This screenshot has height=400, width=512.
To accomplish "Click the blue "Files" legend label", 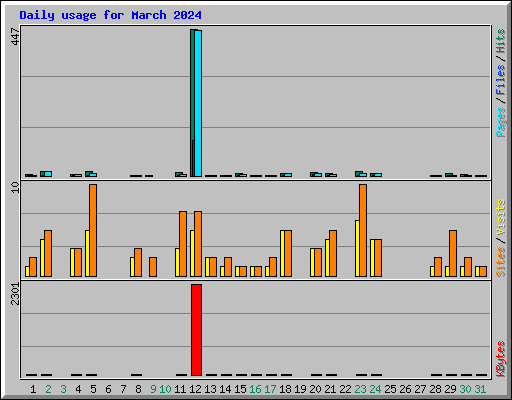I will (500, 80).
